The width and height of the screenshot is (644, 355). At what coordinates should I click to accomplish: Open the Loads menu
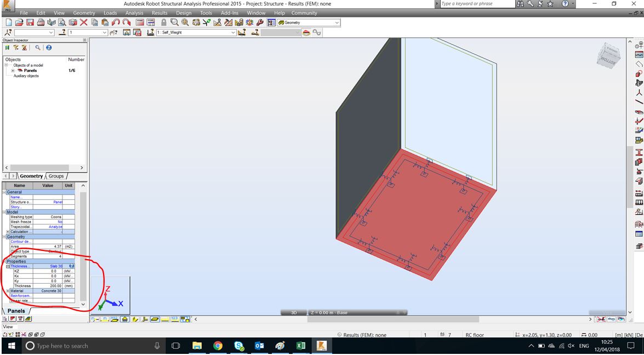(110, 13)
